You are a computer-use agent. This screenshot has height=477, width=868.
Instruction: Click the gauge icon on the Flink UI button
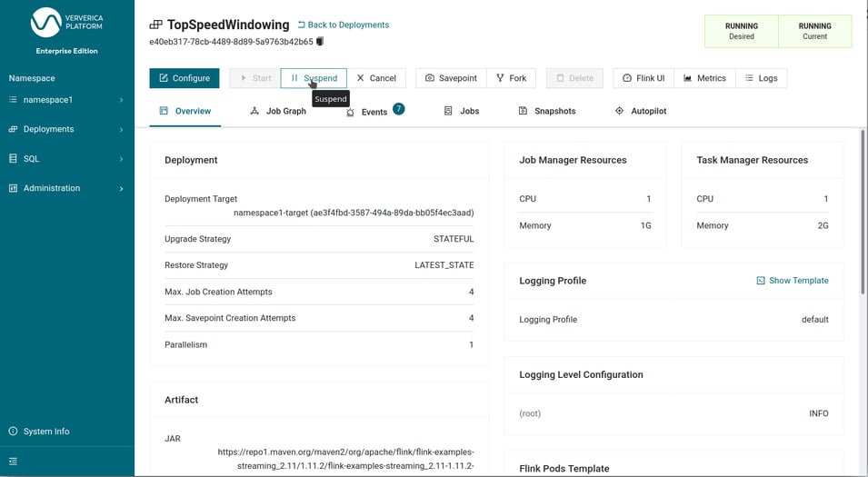626,78
